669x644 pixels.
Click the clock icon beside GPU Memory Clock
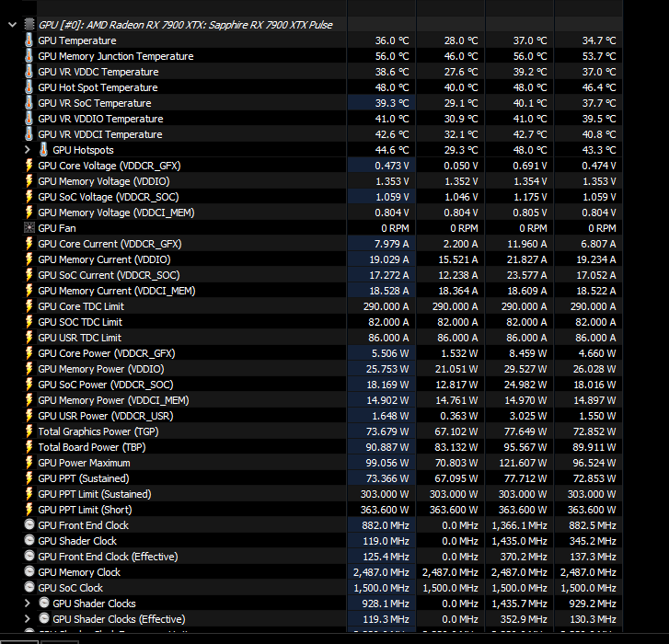coord(29,571)
